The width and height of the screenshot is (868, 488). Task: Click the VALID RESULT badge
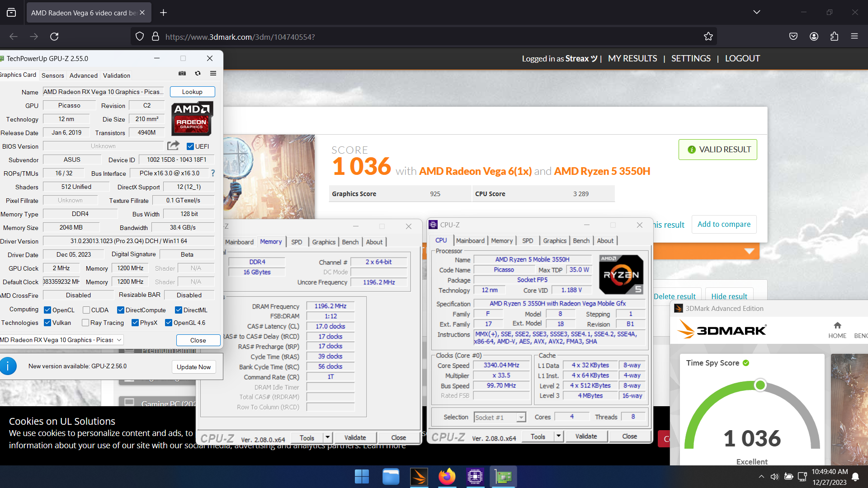click(x=718, y=150)
